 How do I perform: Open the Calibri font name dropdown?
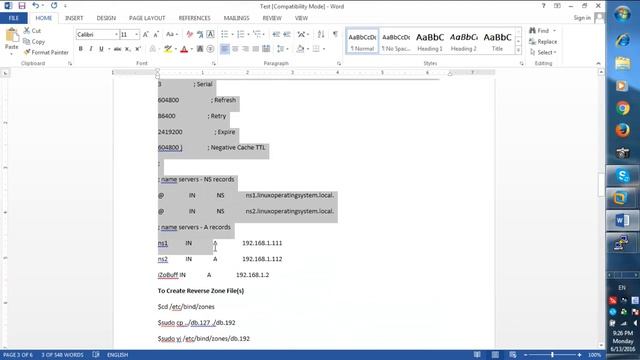116,35
